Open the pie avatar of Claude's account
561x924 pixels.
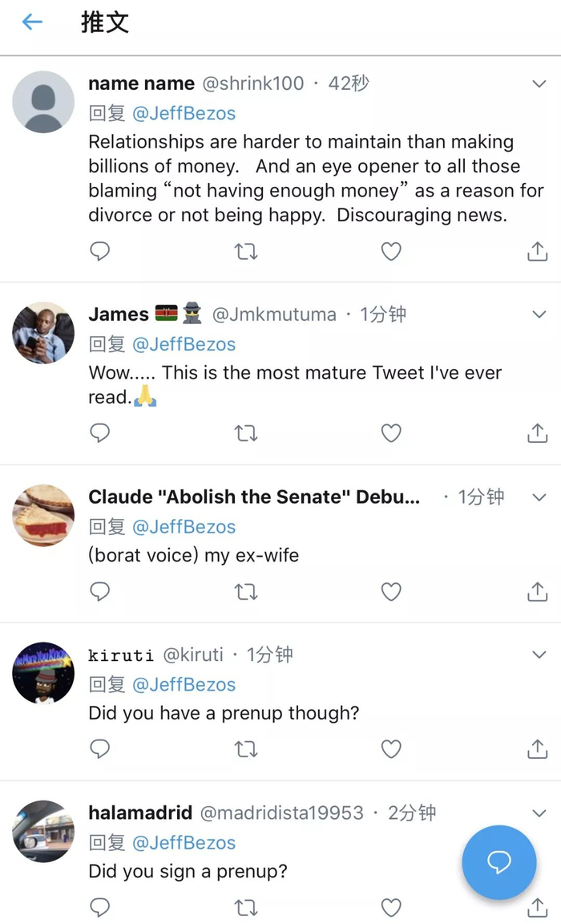pyautogui.click(x=43, y=516)
